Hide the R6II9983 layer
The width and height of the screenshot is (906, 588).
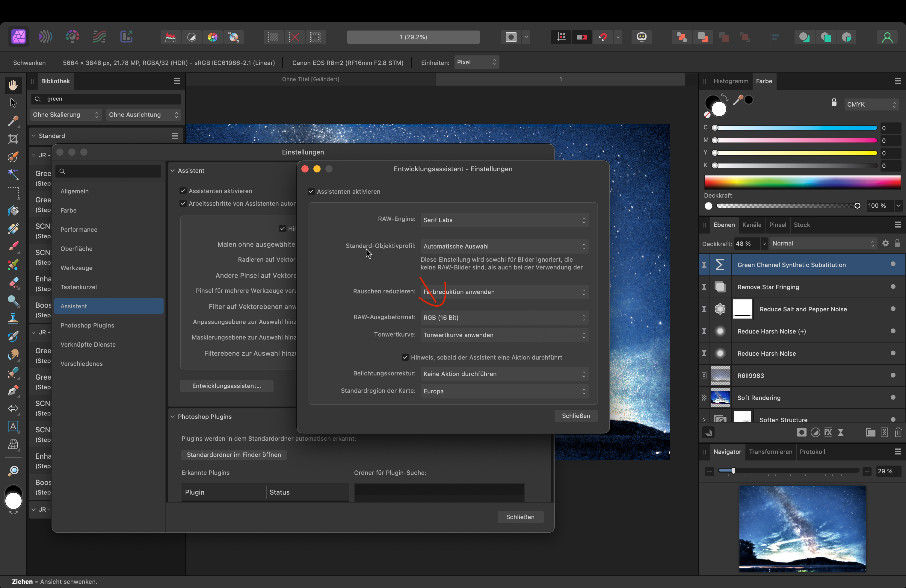click(893, 375)
